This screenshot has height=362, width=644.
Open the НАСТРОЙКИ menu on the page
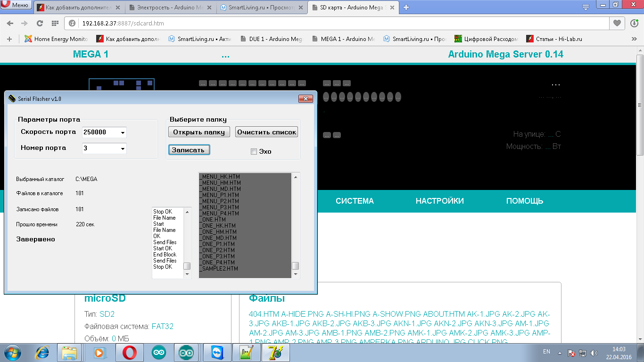[x=440, y=201]
